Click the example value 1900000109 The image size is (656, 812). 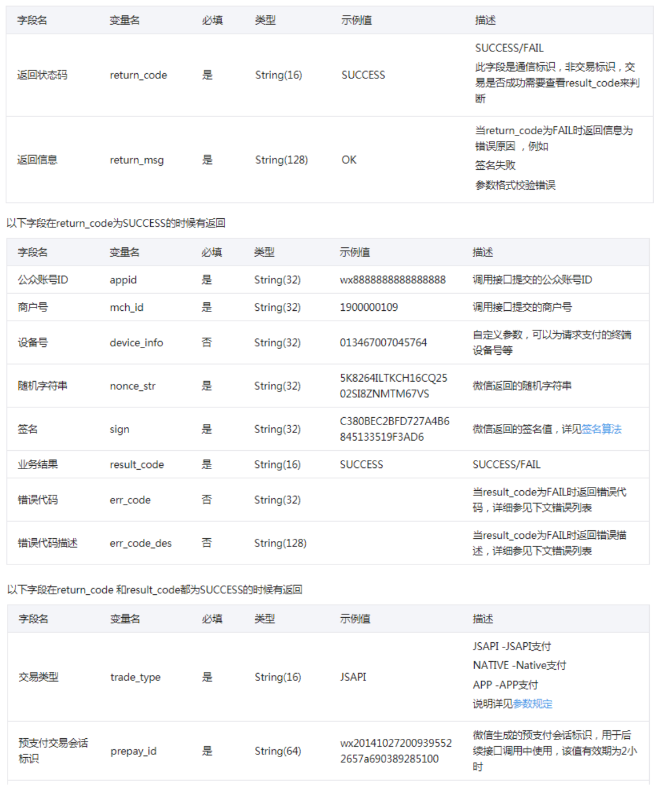[x=369, y=307]
